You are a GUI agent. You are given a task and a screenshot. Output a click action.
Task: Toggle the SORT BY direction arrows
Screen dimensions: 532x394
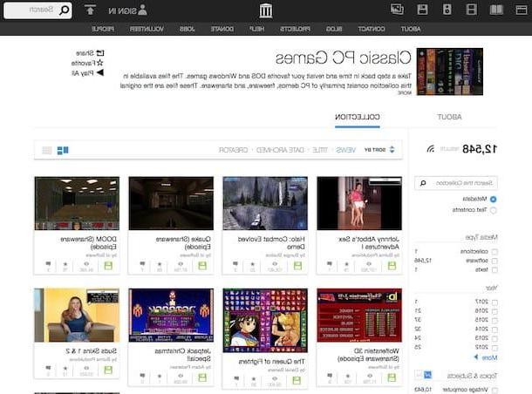click(392, 150)
